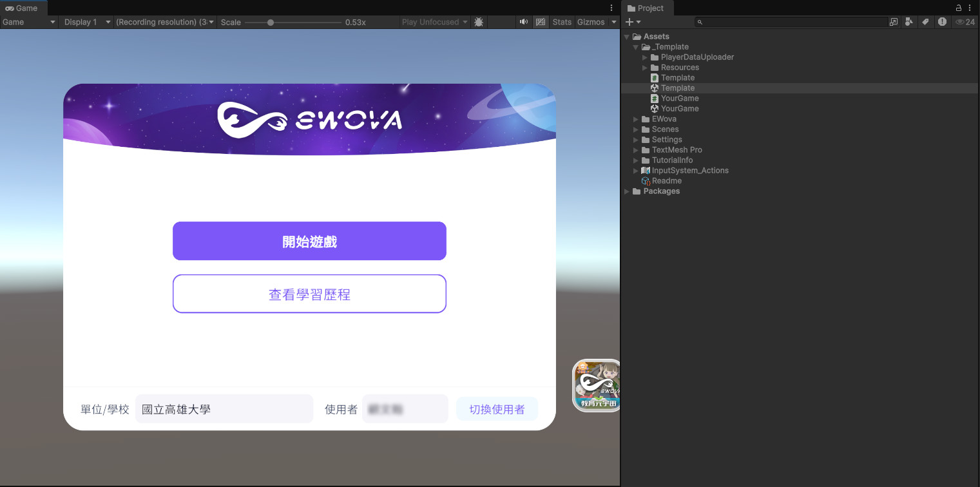This screenshot has width=980, height=487.
Task: Click the 0.53x scale value
Action: 356,22
